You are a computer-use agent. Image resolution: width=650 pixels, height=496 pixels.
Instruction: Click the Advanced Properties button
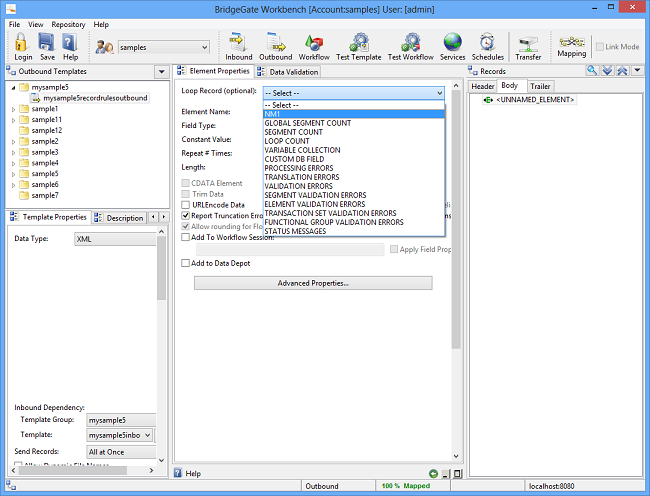(x=313, y=283)
